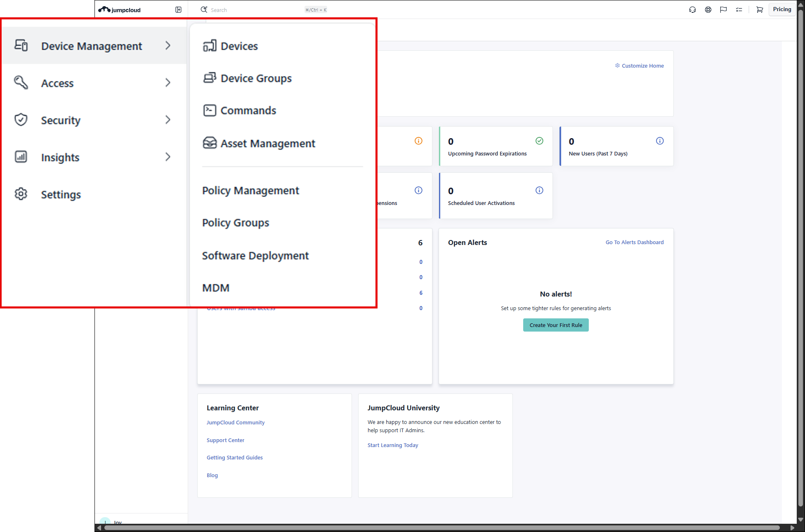
Task: Click info icon on Scheduled User Activations
Action: tap(539, 191)
